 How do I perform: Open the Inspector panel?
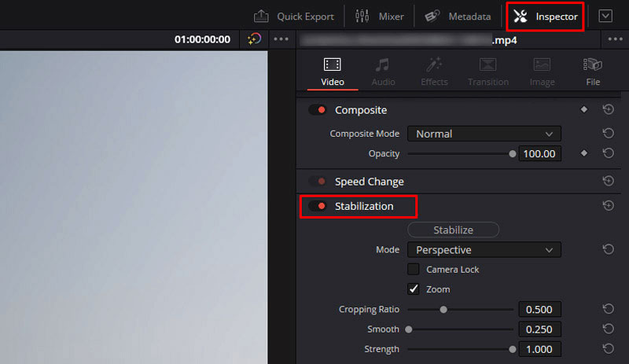[545, 17]
